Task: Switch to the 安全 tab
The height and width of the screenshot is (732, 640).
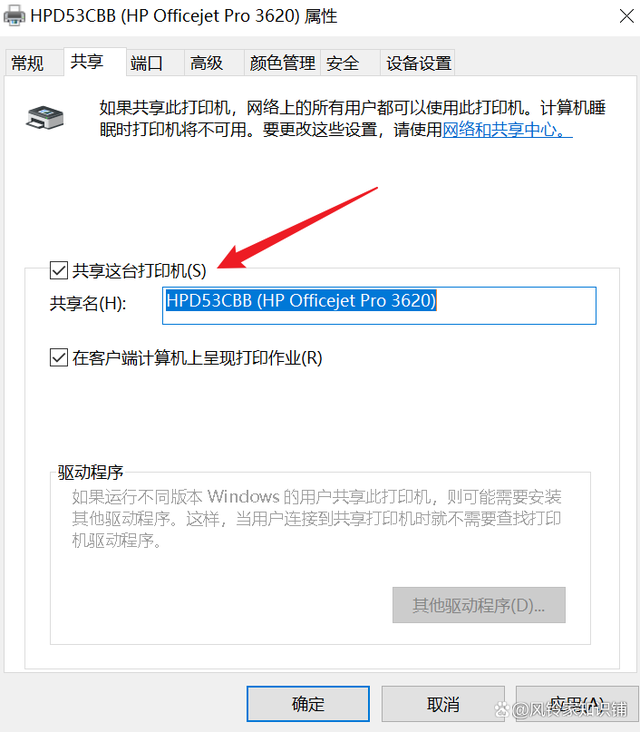Action: (x=343, y=63)
